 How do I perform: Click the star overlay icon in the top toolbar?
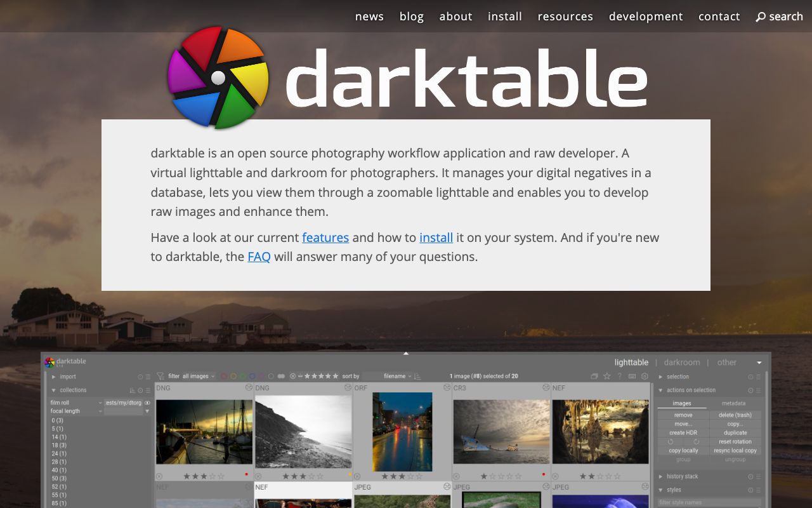(607, 377)
